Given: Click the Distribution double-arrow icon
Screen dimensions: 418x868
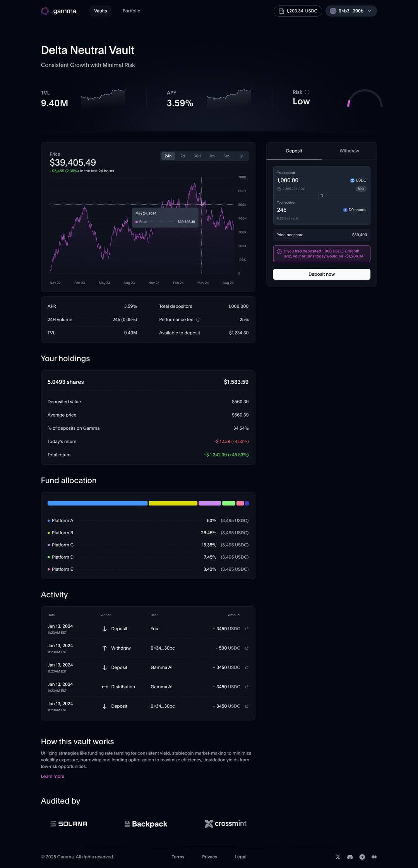Looking at the screenshot, I should [x=104, y=687].
